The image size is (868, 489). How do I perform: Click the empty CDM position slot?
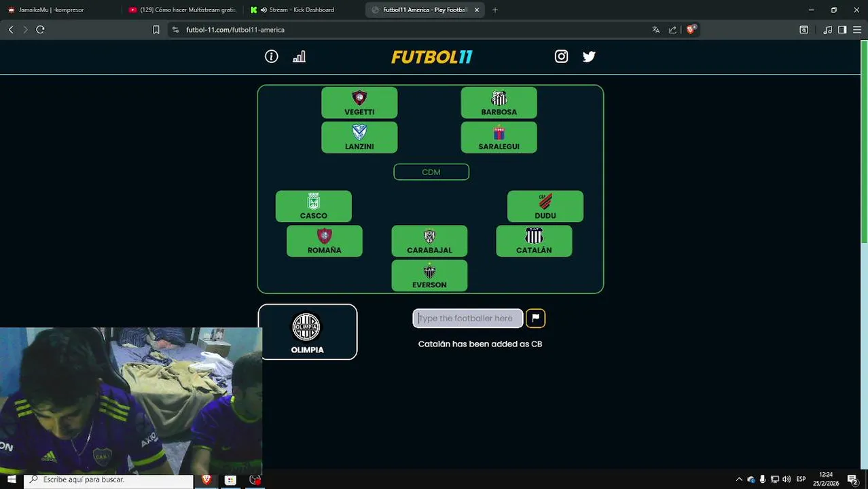431,172
